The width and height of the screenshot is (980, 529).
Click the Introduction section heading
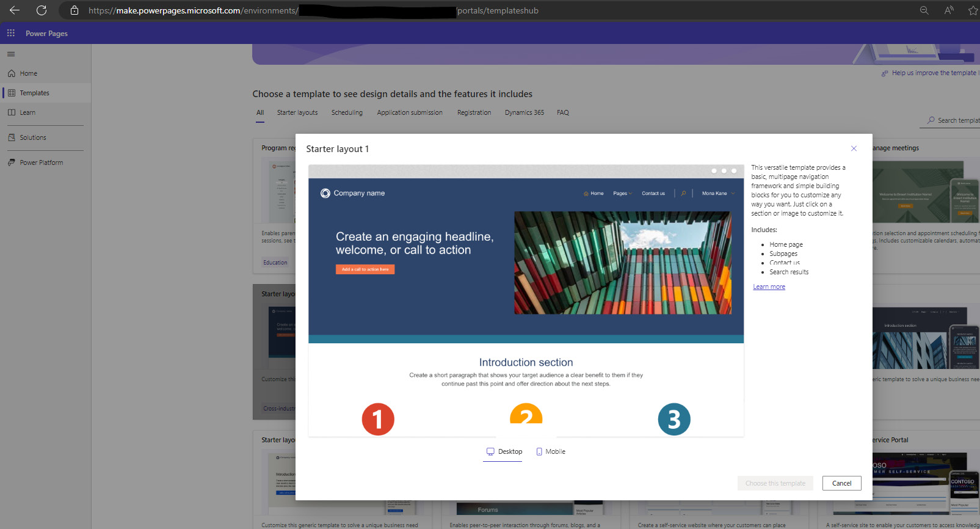[x=526, y=362]
